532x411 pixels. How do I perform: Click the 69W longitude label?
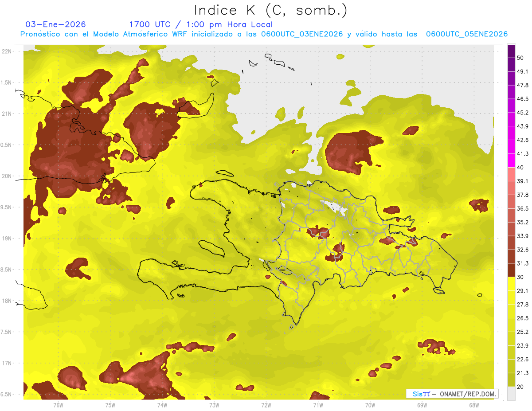[x=422, y=405]
